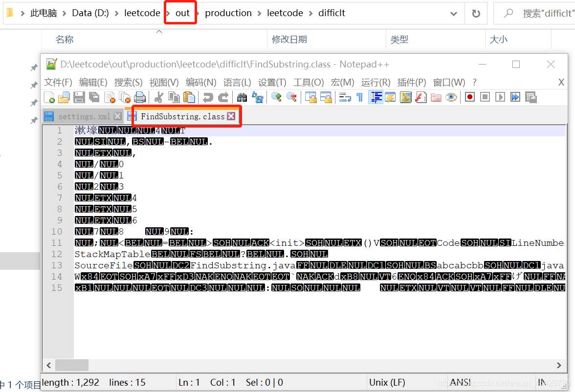Open the 编辑(E) menu
The width and height of the screenshot is (575, 392).
point(93,82)
